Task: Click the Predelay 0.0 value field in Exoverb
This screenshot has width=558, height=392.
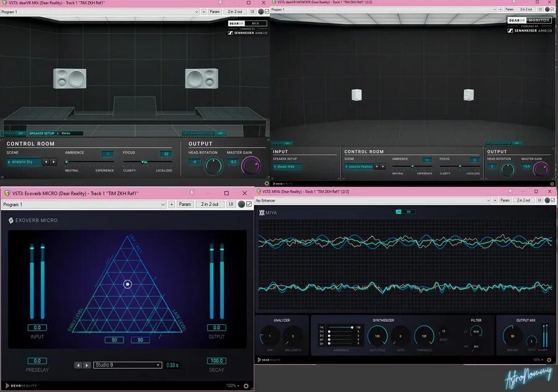Action: point(37,361)
